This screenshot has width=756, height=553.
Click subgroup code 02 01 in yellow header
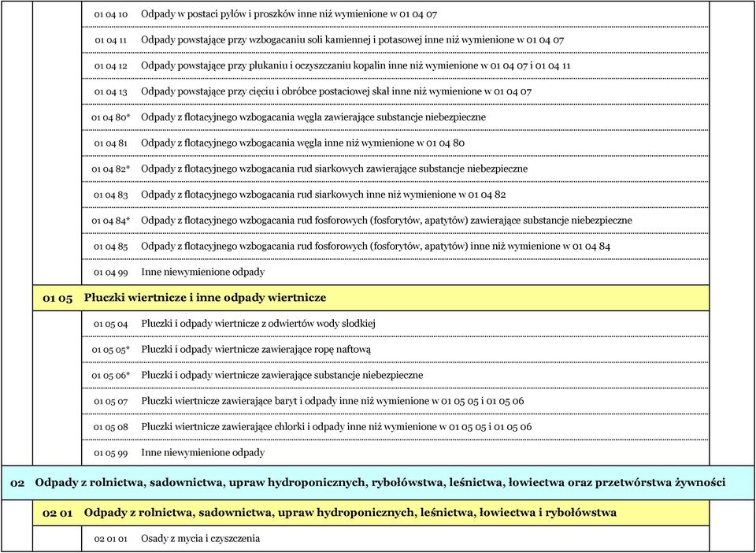coord(57,513)
